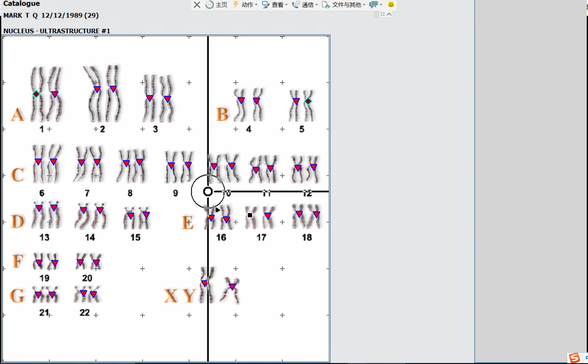Screen dimensions: 588x364
Task: Click chromosome pair 3 image
Action: click(158, 98)
